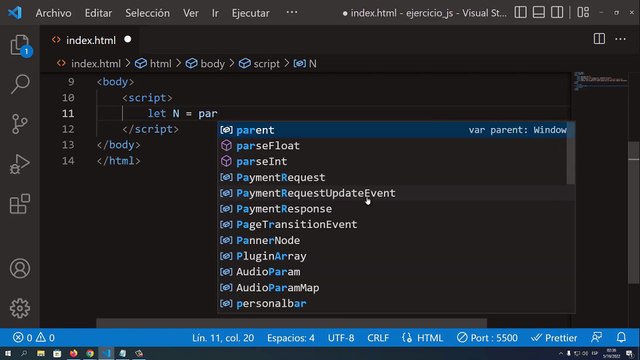Open the Explorer view in activity bar

(x=20, y=45)
